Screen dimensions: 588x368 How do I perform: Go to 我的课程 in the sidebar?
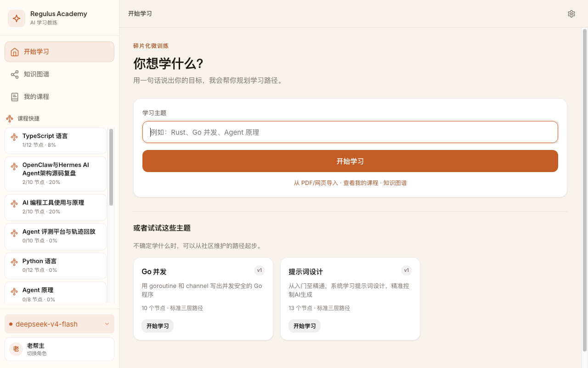(59, 97)
